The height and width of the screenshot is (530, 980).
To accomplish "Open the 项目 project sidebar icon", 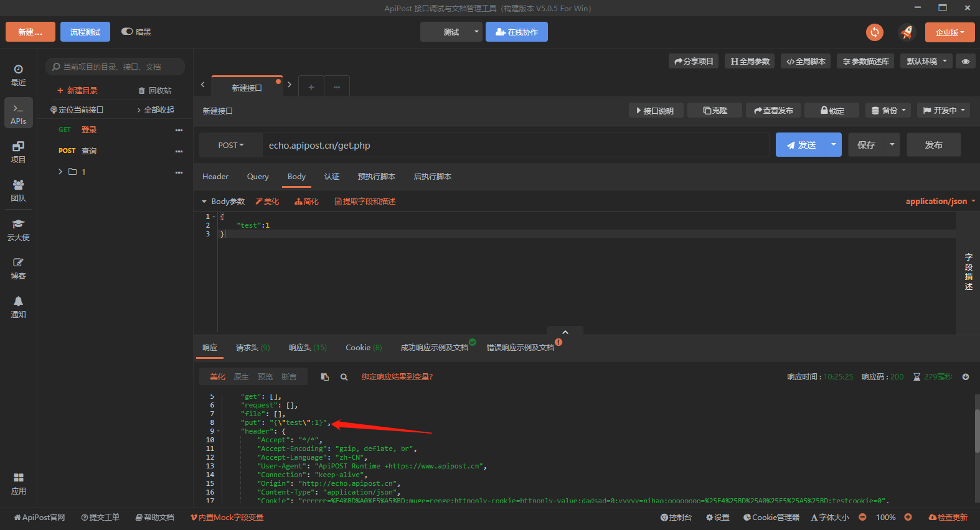I will (19, 152).
